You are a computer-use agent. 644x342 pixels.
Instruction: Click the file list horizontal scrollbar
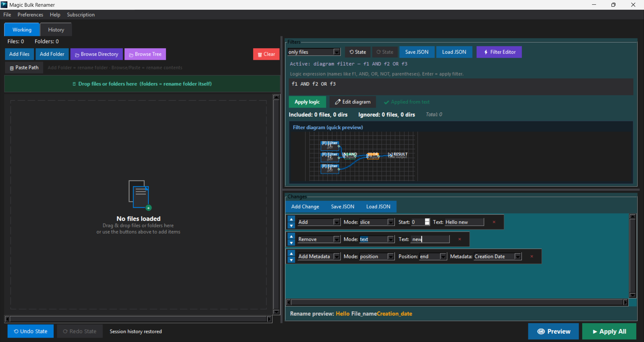[139, 319]
